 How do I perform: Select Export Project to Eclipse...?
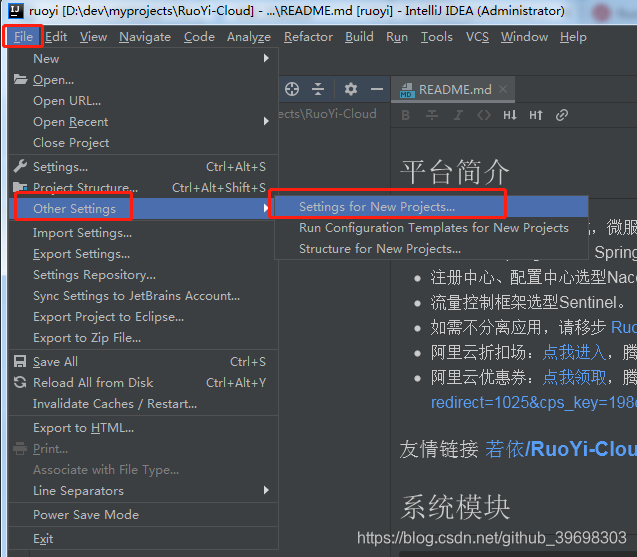pos(143,316)
